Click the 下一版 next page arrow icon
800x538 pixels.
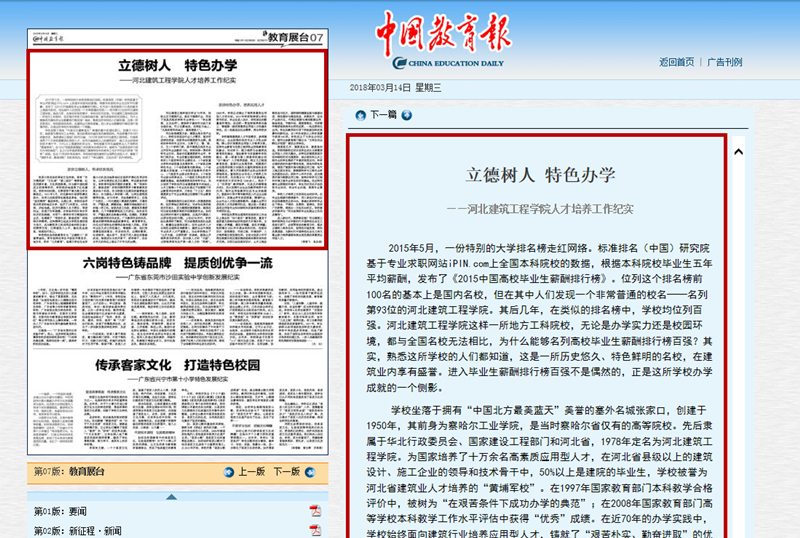pos(310,472)
